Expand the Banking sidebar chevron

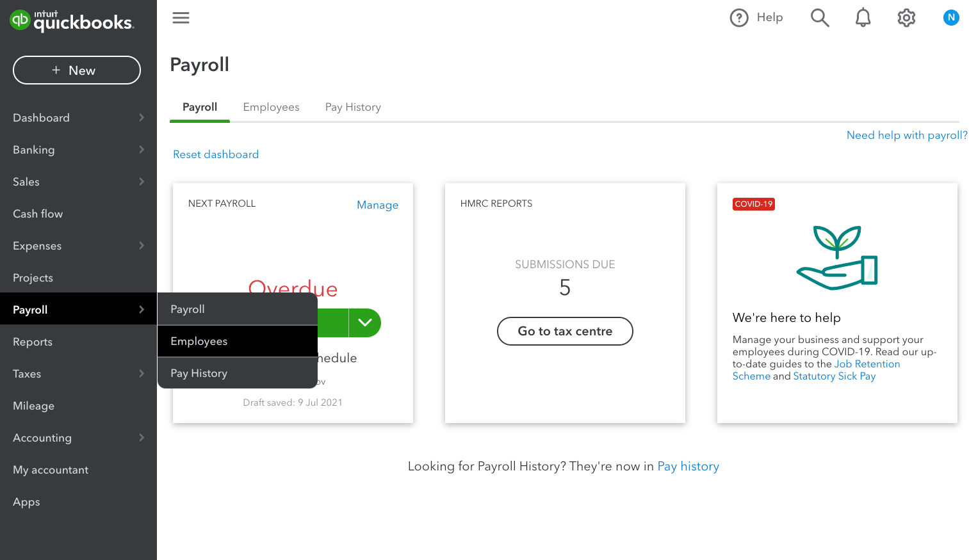point(142,150)
